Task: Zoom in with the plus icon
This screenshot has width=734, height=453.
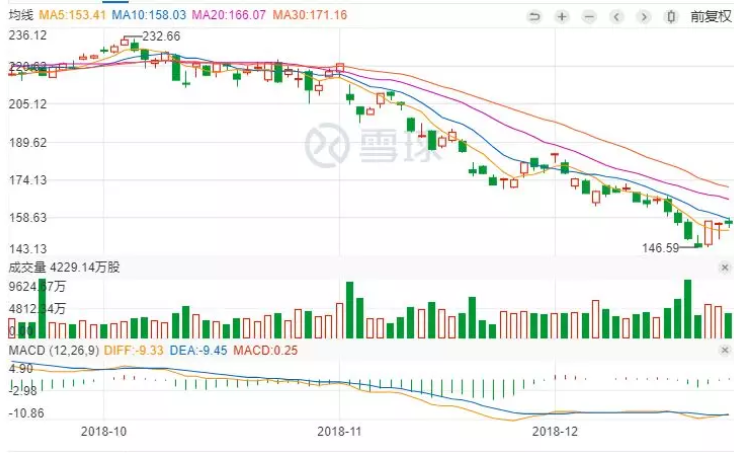Action: point(562,16)
